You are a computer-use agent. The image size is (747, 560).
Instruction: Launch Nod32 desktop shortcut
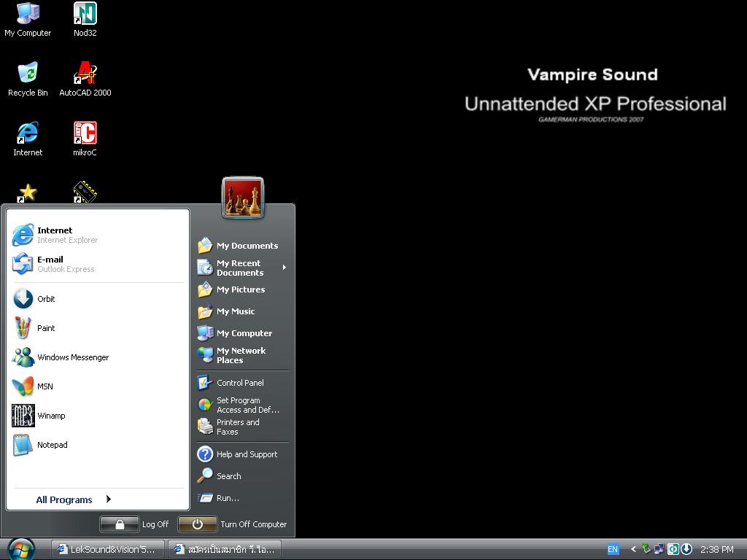[x=85, y=19]
